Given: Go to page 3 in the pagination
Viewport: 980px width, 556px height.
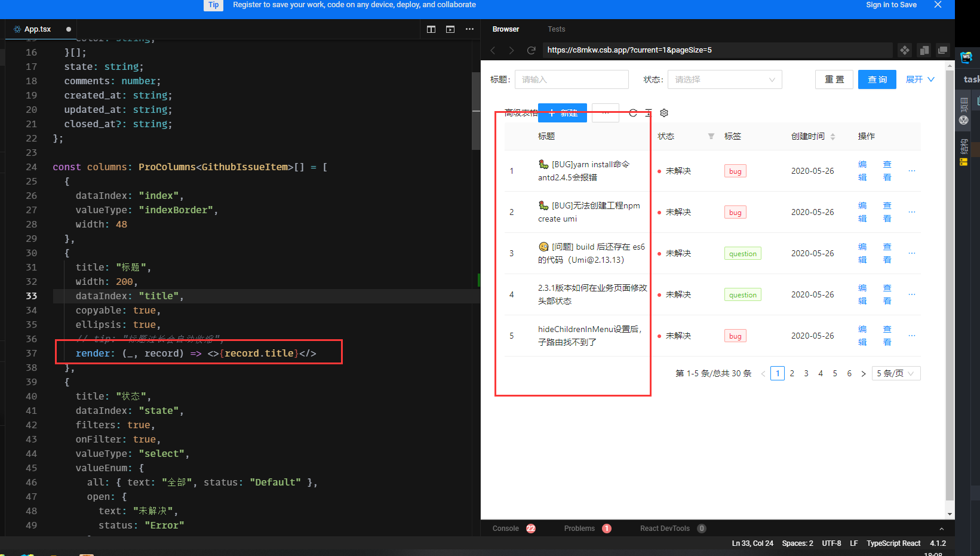Looking at the screenshot, I should [x=806, y=373].
